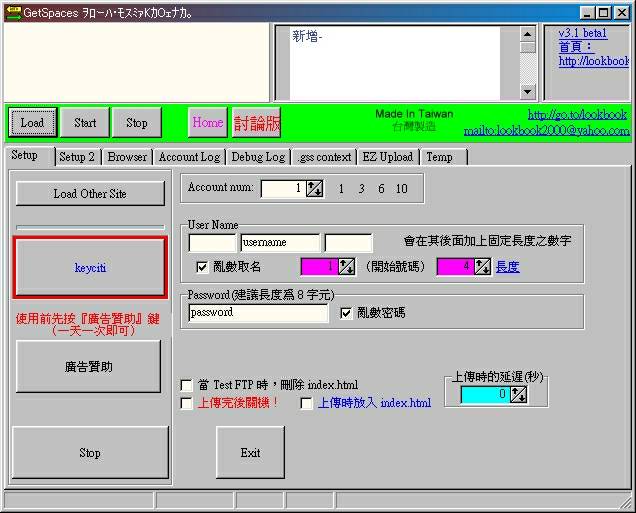
Task: Click the password input field
Action: [258, 313]
